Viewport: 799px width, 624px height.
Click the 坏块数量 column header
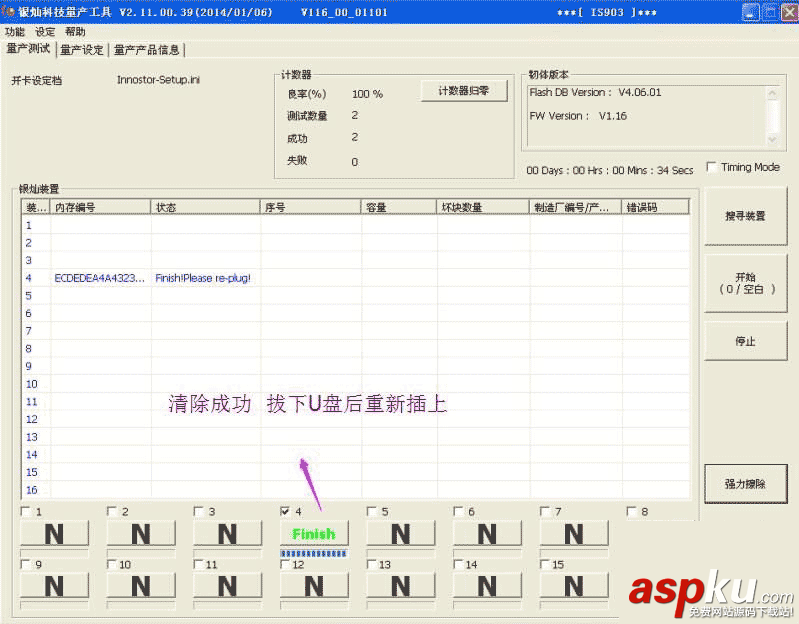483,207
